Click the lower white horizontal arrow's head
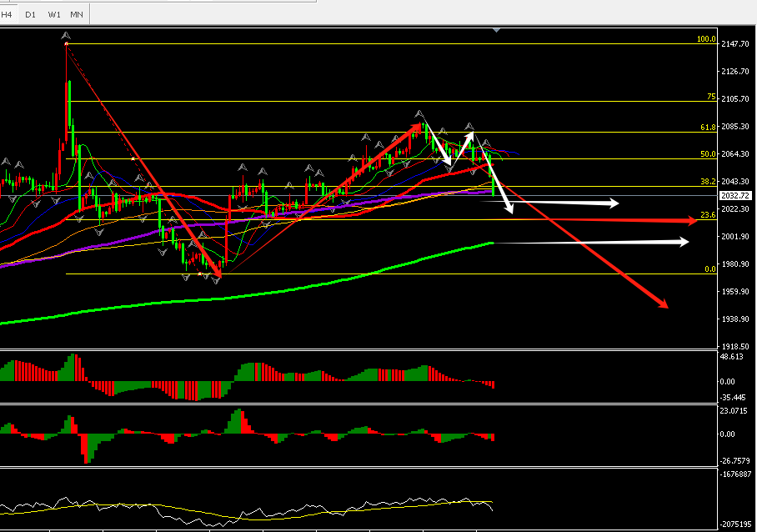This screenshot has width=757, height=532. [x=684, y=242]
